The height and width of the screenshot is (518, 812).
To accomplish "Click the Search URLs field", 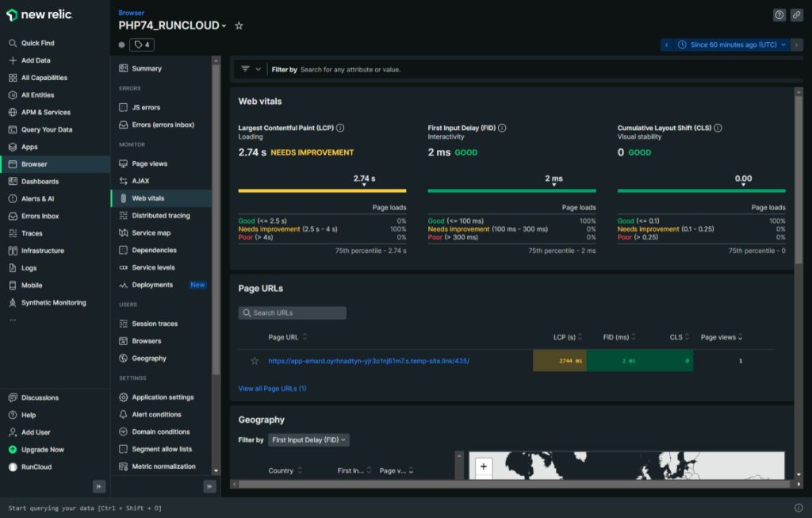I will (292, 313).
